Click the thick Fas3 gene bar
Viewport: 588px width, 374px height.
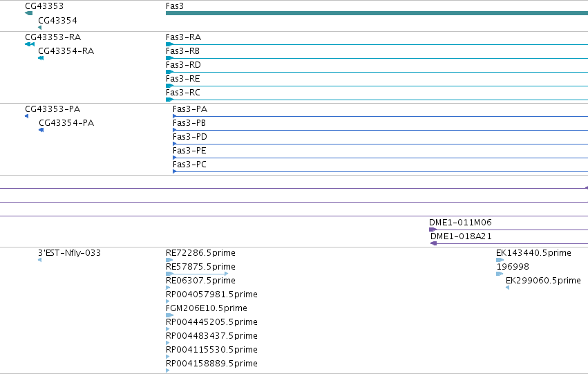pos(377,13)
